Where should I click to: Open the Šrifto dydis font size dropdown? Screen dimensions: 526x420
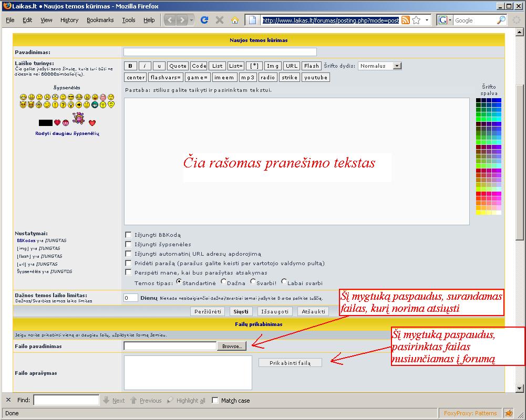(397, 66)
